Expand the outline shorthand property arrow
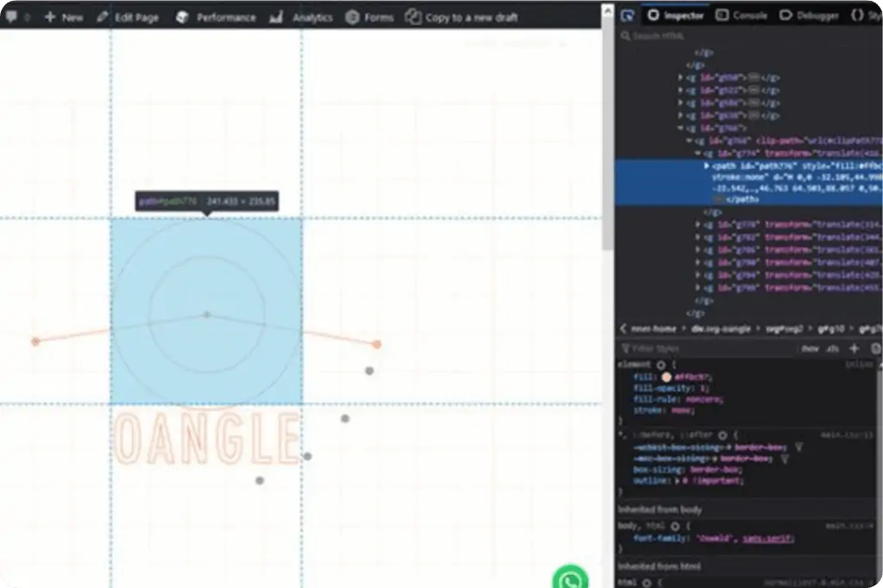The image size is (883, 588). click(x=678, y=480)
